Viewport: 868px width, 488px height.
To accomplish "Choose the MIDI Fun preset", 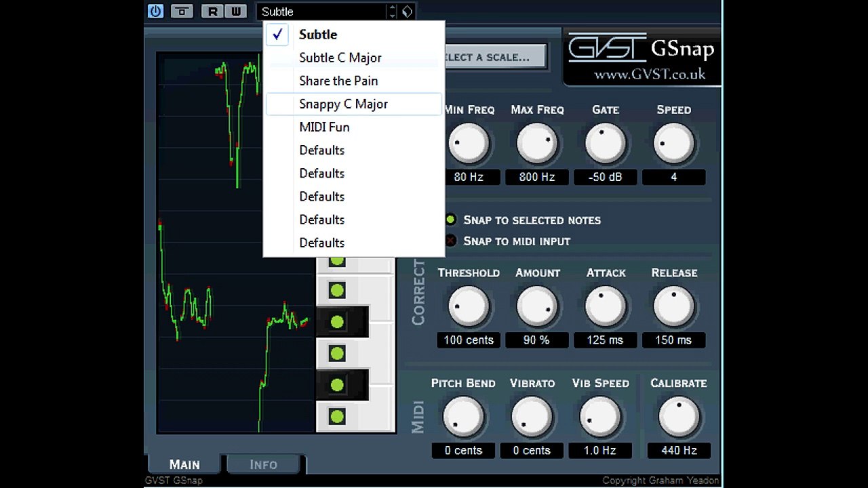I will pyautogui.click(x=354, y=127).
